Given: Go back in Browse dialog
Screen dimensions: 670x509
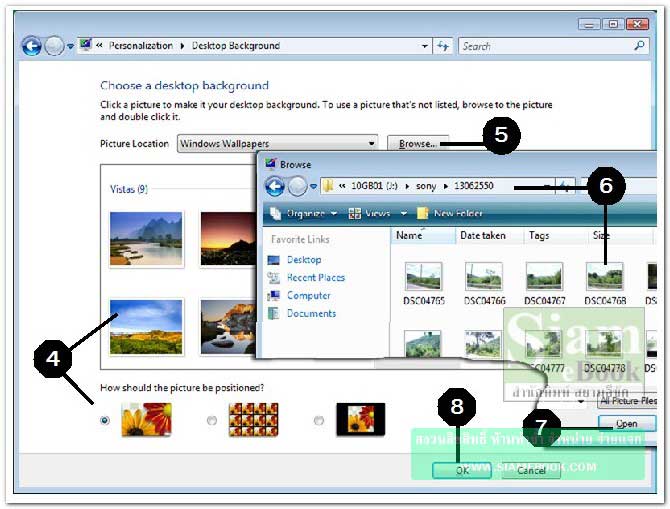Looking at the screenshot, I should click(275, 186).
